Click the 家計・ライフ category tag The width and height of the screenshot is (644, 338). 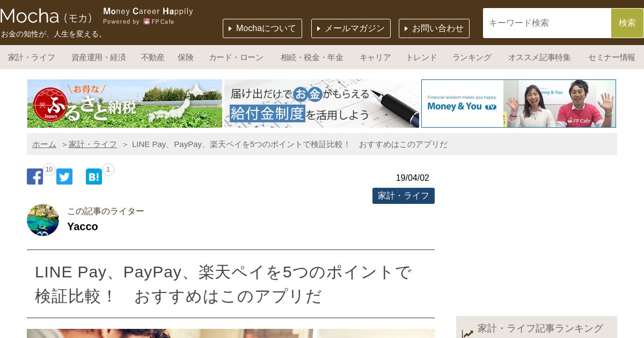(404, 196)
